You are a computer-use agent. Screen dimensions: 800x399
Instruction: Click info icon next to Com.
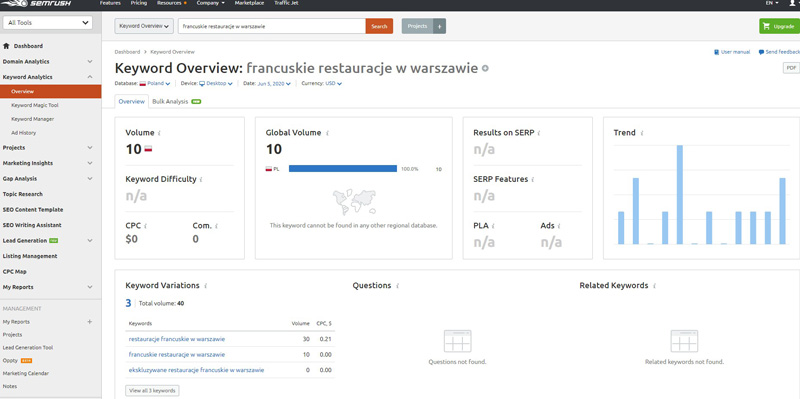coord(216,226)
